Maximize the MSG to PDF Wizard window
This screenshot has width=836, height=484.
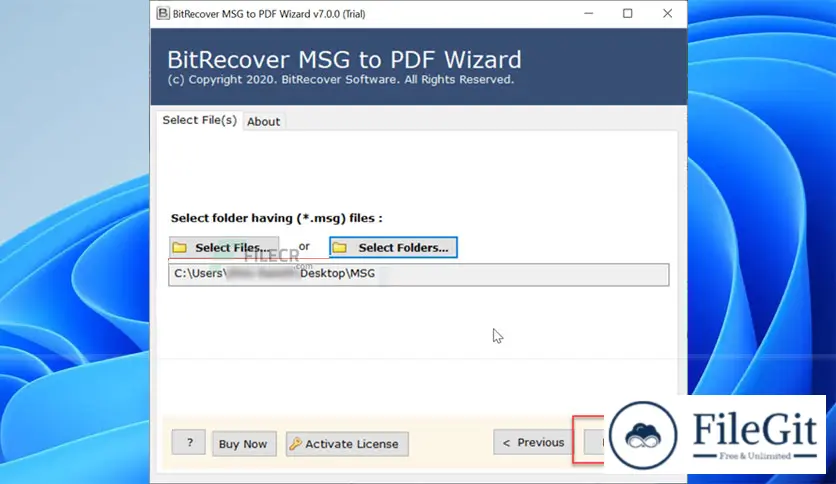pyautogui.click(x=628, y=13)
